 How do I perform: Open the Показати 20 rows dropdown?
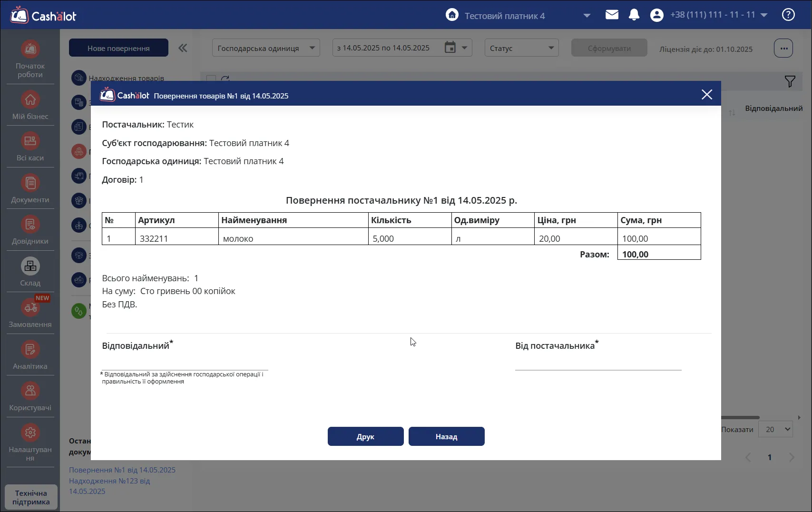[775, 429]
